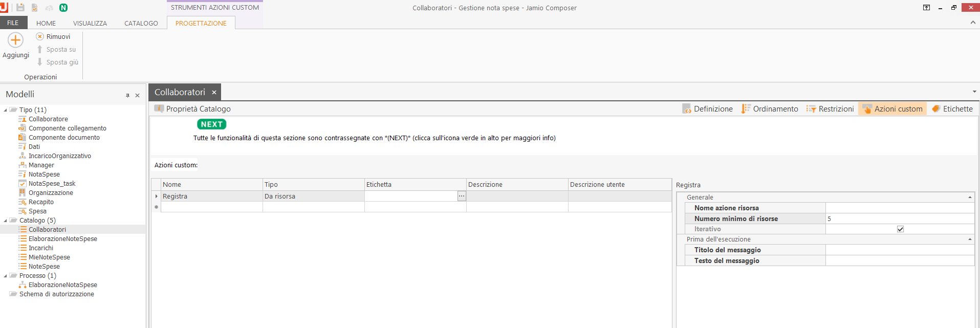Collapse the Prima dell'esecuzione property group
Viewport: 980px width, 328px height.
click(x=970, y=239)
